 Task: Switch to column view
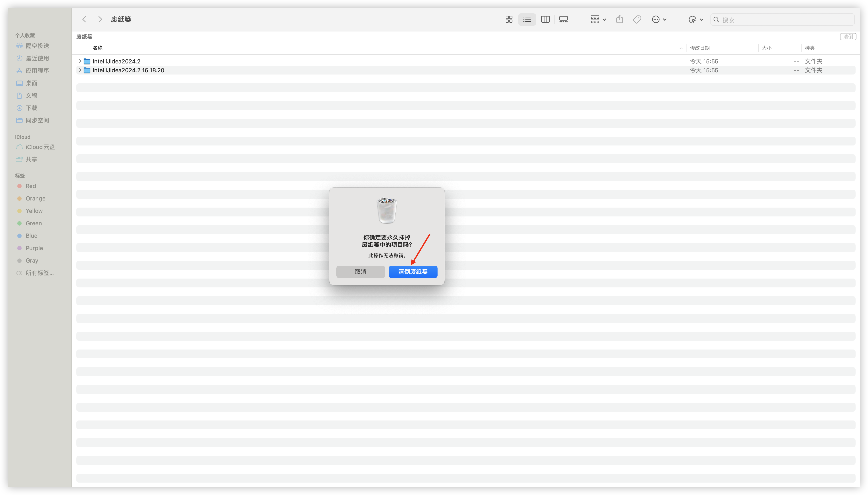[545, 19]
